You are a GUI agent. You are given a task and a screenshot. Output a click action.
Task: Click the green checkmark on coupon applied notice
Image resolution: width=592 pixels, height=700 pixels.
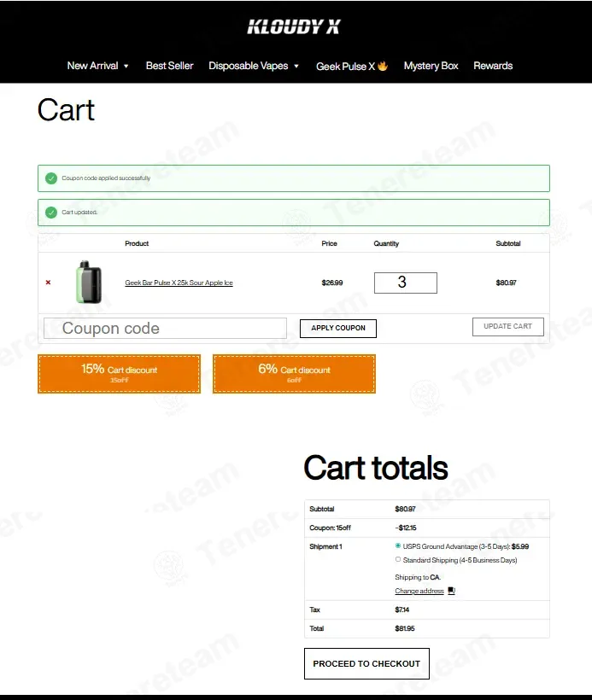click(51, 178)
